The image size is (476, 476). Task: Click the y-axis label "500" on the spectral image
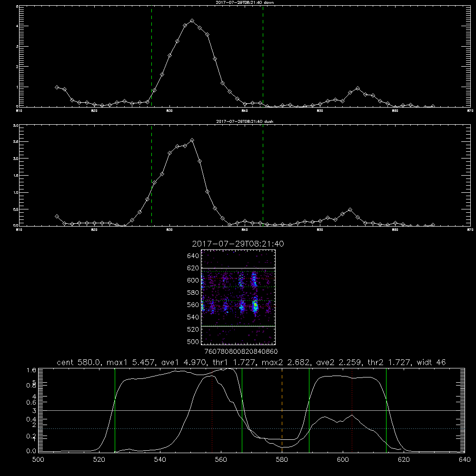(x=193, y=341)
